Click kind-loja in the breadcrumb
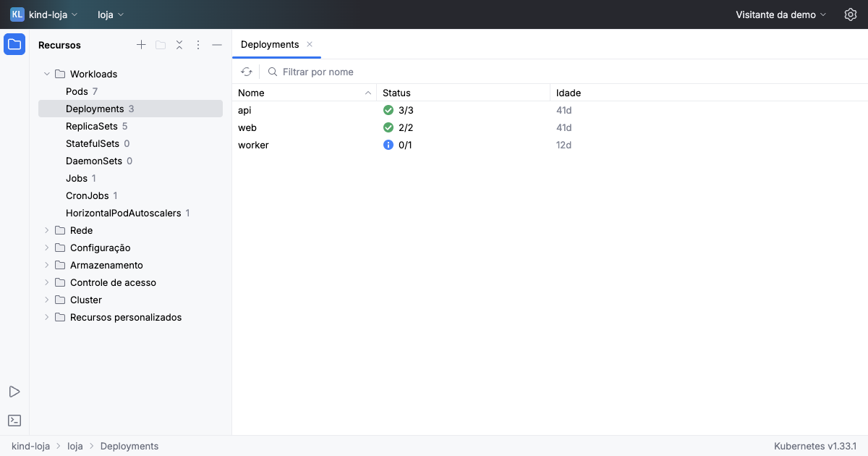868x456 pixels. click(x=30, y=446)
